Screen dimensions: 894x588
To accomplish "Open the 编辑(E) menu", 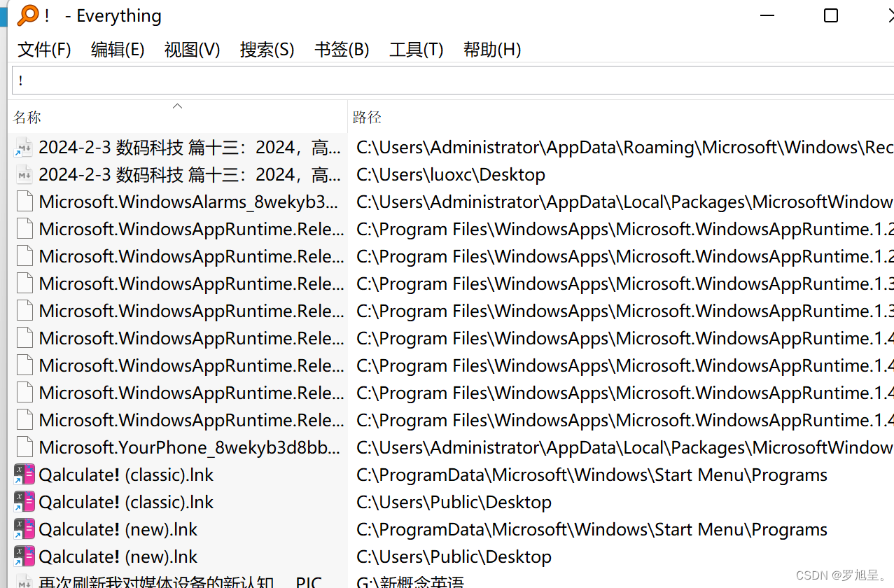I will tap(118, 50).
